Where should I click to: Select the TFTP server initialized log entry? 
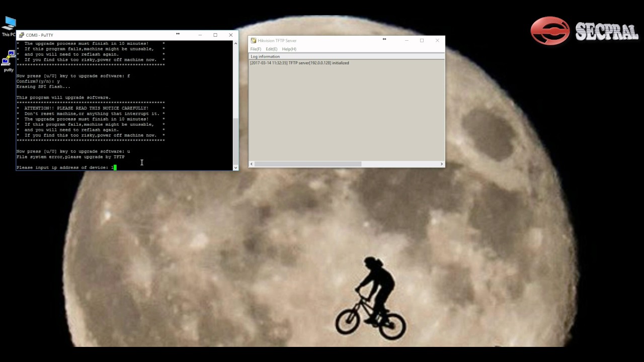click(299, 63)
